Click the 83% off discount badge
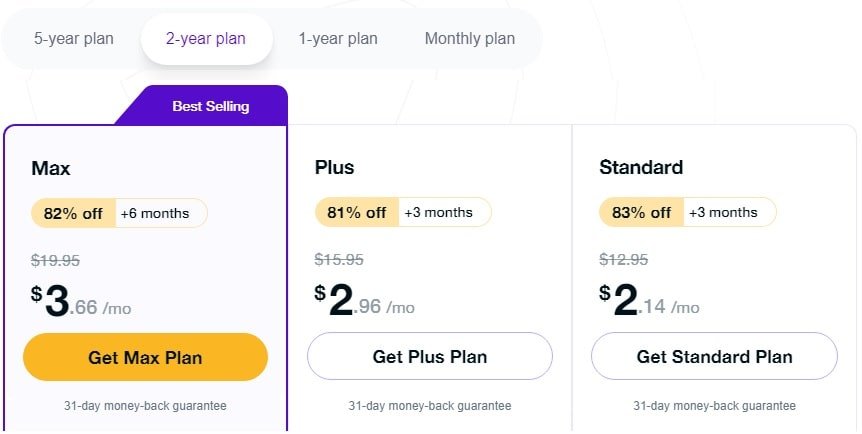862x434 pixels. pyautogui.click(x=642, y=213)
